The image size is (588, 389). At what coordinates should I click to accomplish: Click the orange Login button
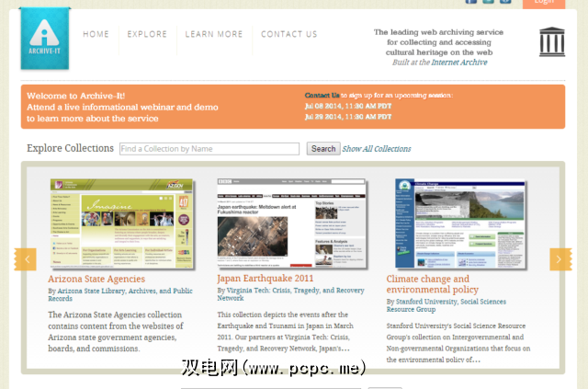pos(544,3)
